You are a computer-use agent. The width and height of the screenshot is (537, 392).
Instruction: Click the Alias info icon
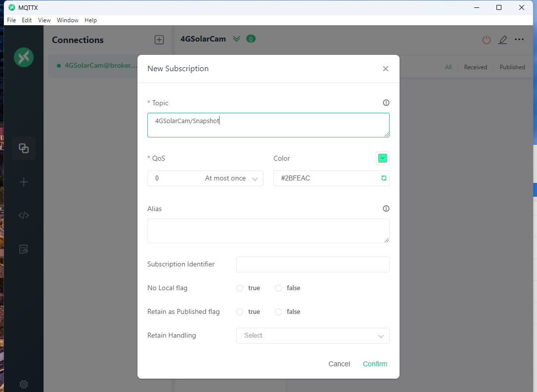pyautogui.click(x=386, y=209)
